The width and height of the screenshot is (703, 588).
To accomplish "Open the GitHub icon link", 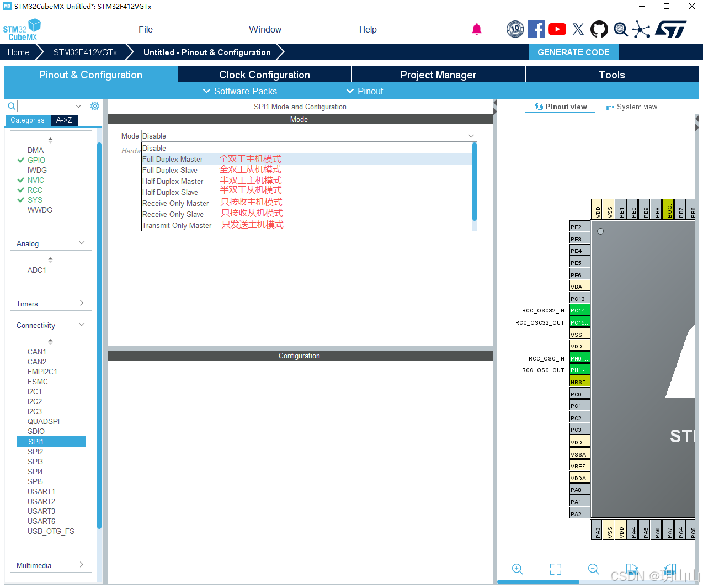I will pos(599,29).
